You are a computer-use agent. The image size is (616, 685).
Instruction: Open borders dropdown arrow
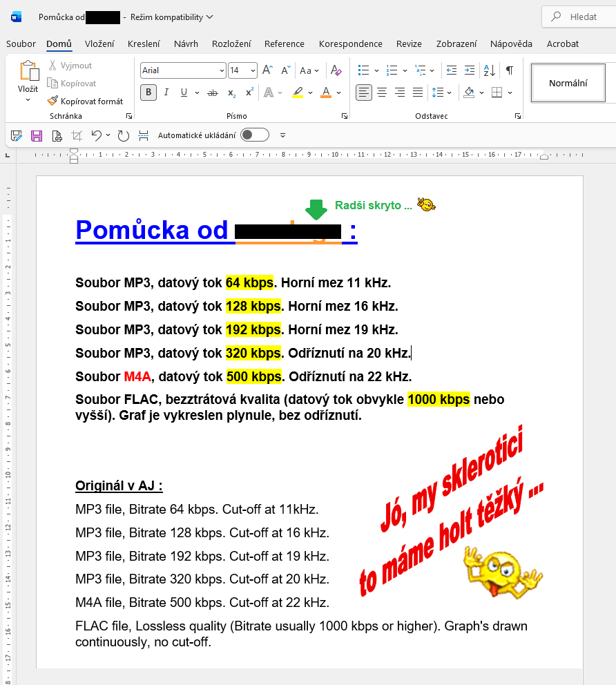[510, 93]
